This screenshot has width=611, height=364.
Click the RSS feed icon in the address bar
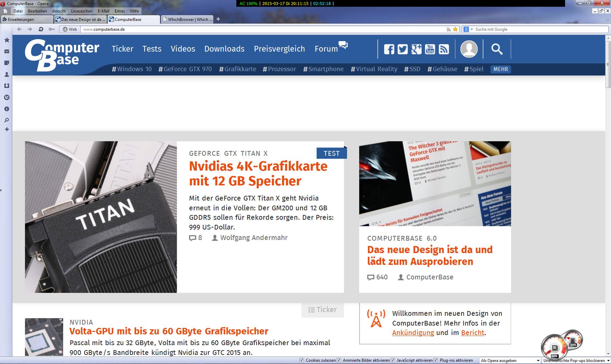449,29
